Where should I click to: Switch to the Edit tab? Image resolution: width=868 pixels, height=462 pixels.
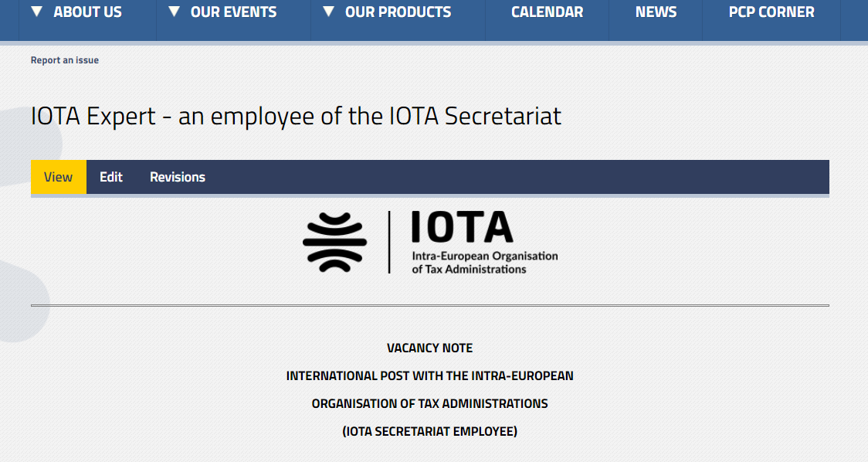pos(111,177)
